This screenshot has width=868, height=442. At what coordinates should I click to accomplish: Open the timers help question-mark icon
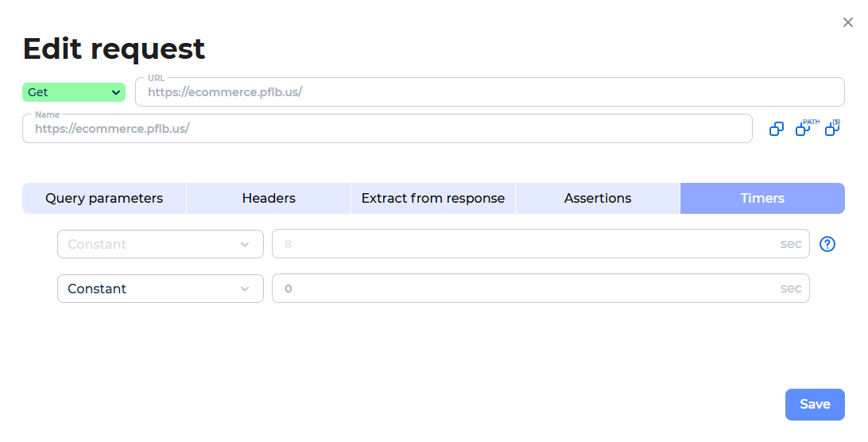(x=827, y=244)
